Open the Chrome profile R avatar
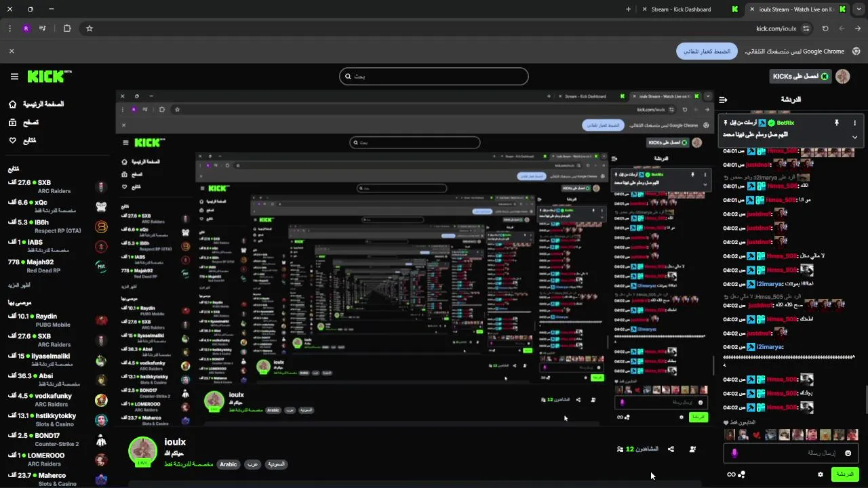 26,28
